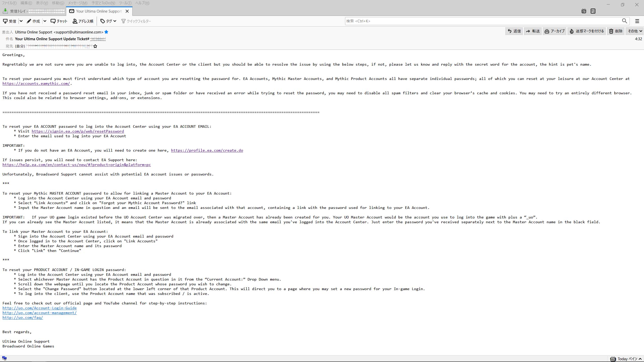Click the magnifier search icon
This screenshot has width=644, height=362.
pyautogui.click(x=624, y=21)
